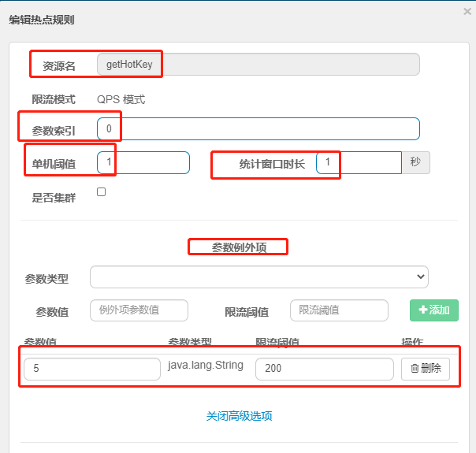Close the 编辑热点规则 dialog
Viewport: 476px width, 453px height.
pyautogui.click(x=467, y=12)
